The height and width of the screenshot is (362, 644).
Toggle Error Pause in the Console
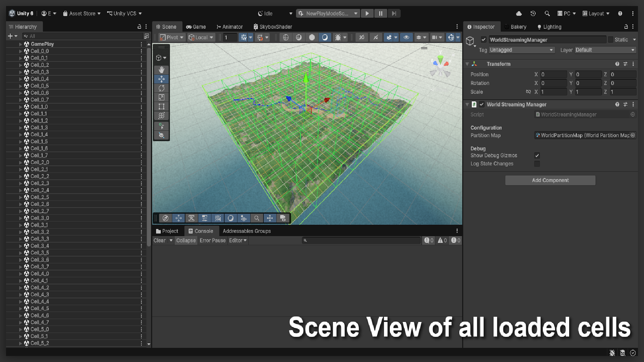click(212, 240)
